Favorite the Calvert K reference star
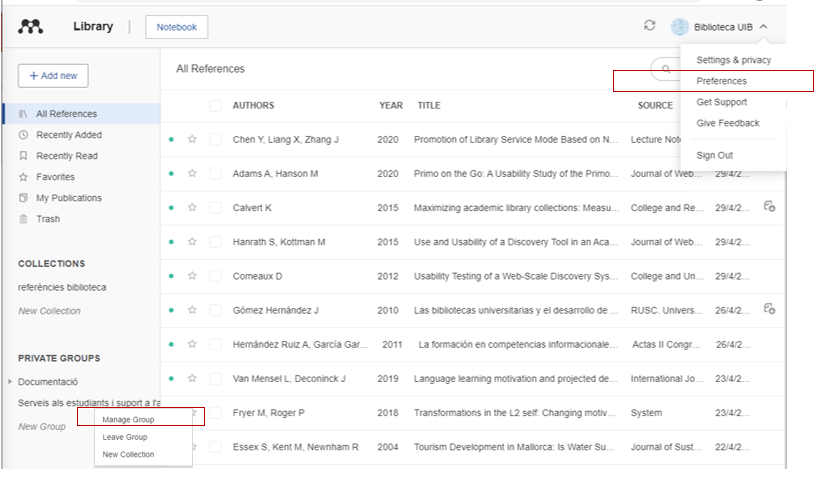This screenshot has width=825, height=487. tap(192, 207)
